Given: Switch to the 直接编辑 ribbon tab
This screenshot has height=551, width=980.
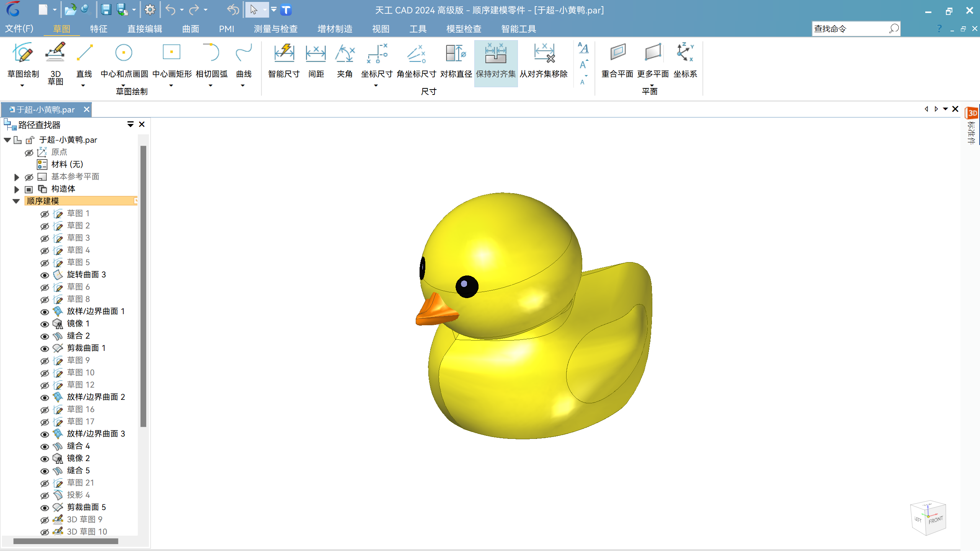Looking at the screenshot, I should coord(144,29).
